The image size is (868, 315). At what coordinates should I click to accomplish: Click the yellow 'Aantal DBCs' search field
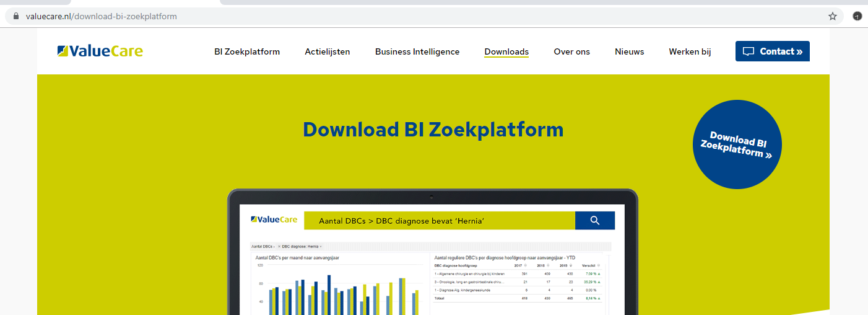439,220
